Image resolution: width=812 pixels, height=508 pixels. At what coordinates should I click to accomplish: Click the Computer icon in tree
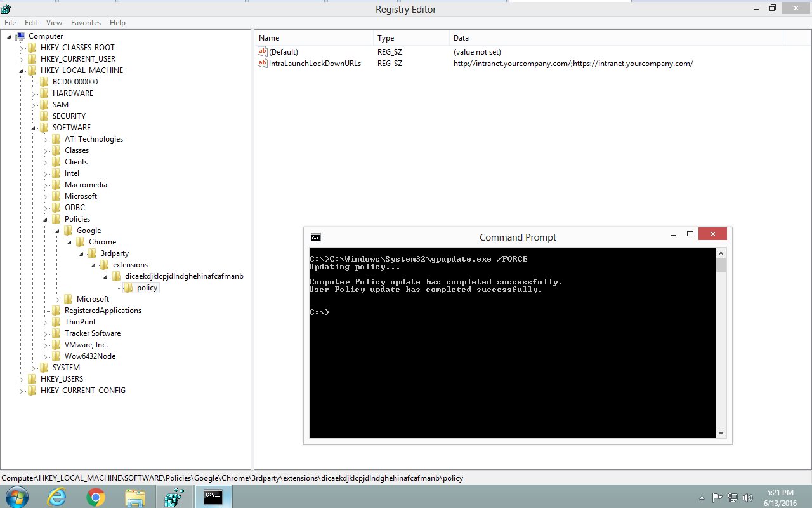pyautogui.click(x=20, y=36)
